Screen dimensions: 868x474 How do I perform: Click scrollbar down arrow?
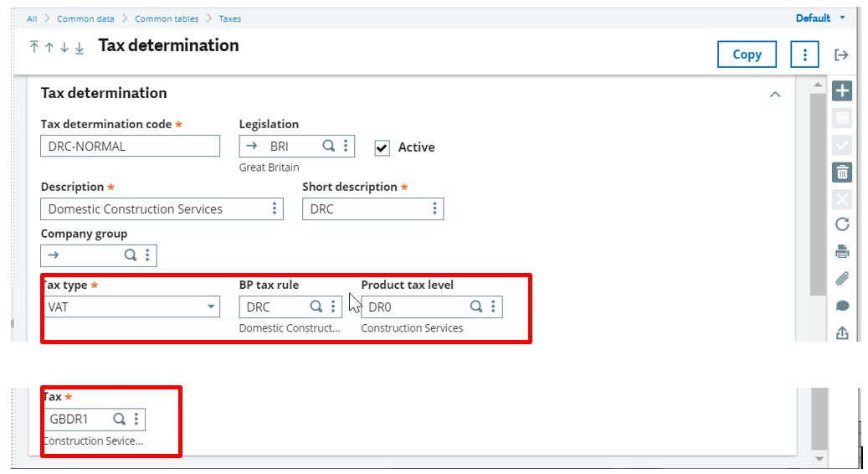819,458
